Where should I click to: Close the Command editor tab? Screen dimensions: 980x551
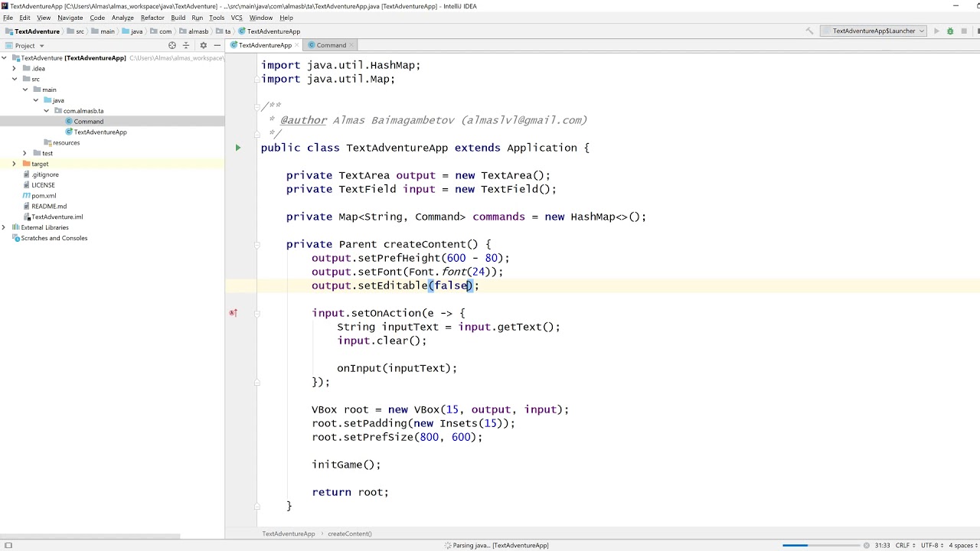coord(352,45)
